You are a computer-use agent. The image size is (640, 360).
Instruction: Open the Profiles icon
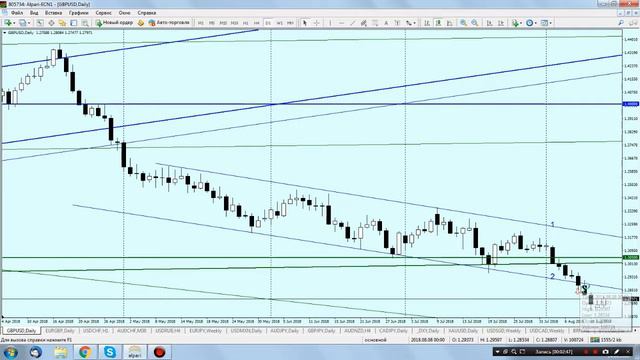[x=23, y=23]
